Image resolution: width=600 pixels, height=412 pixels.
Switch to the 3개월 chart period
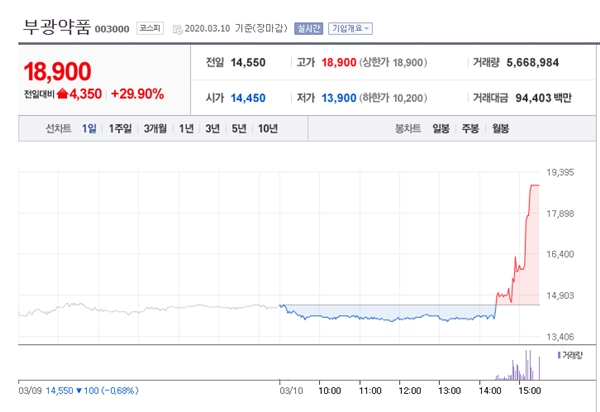[155, 129]
